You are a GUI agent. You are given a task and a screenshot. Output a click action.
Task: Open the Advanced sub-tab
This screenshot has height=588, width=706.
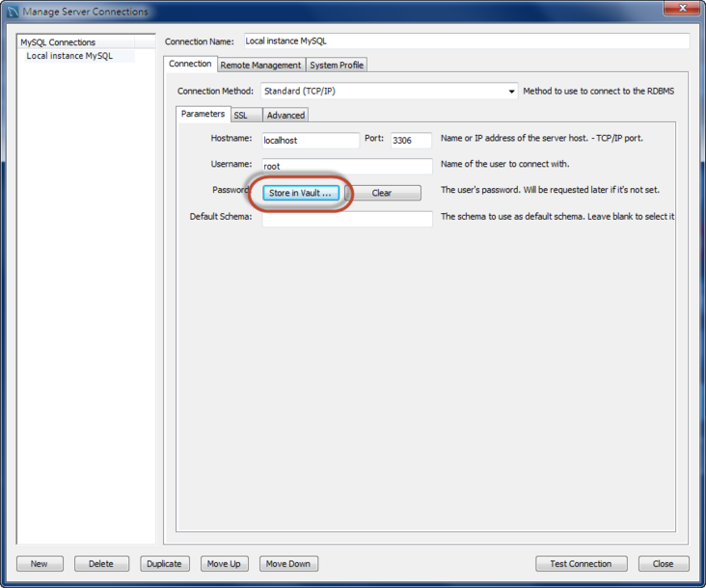click(x=285, y=115)
